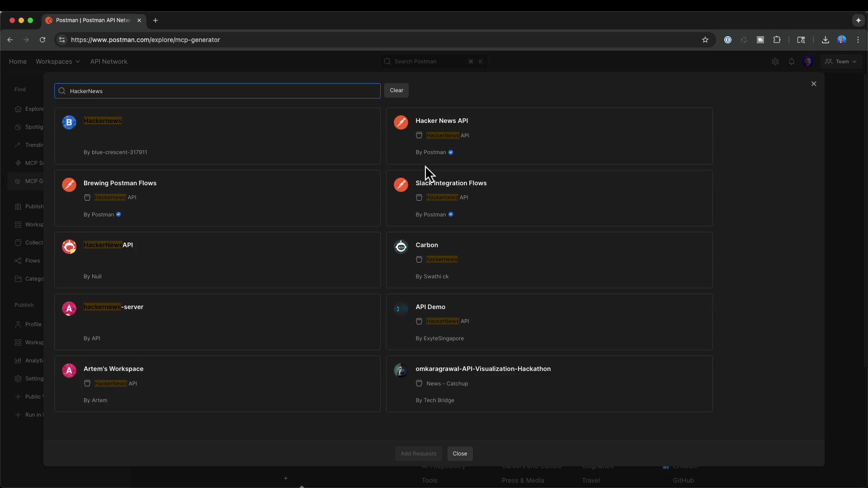Click the Press & Media footer link

(523, 480)
